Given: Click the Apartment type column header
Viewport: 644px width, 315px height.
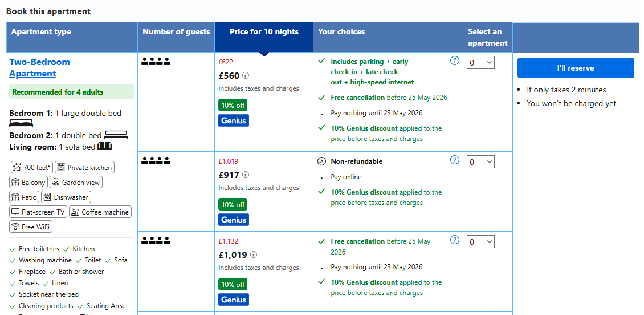Looking at the screenshot, I should [41, 32].
